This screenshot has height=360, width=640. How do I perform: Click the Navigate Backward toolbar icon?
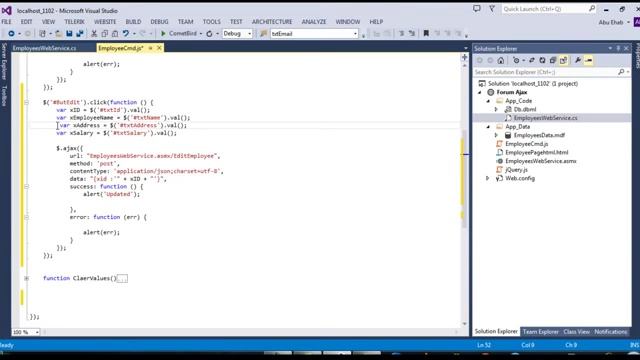tap(11, 33)
